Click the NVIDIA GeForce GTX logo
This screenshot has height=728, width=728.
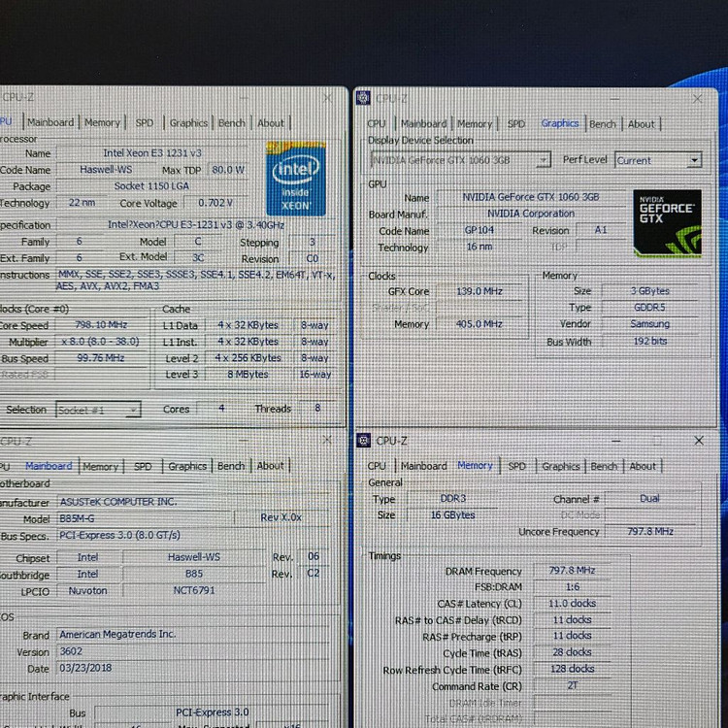667,223
